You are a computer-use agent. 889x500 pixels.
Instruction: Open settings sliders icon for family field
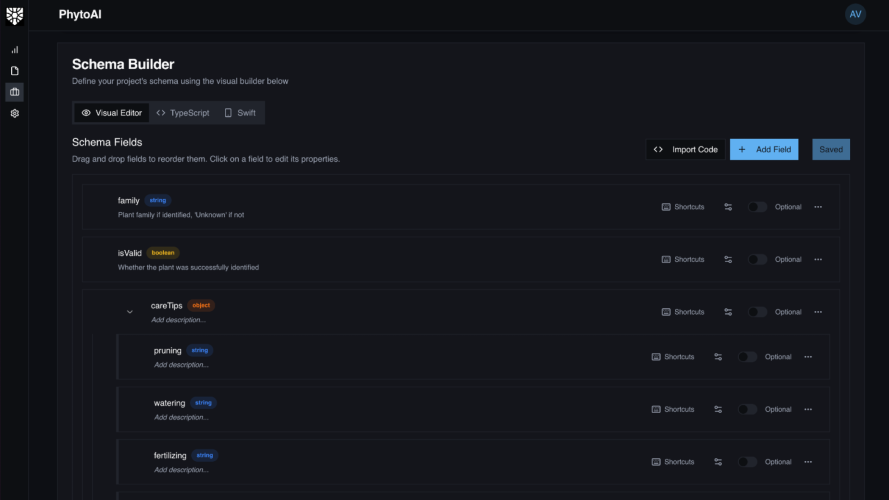point(728,207)
